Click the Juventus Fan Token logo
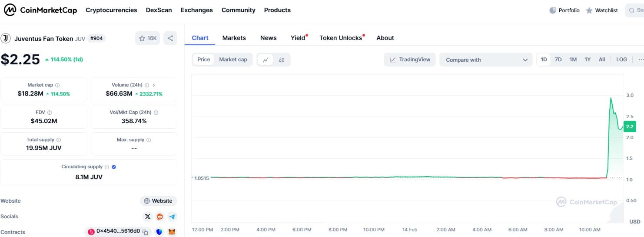Image resolution: width=644 pixels, height=237 pixels. tap(6, 38)
